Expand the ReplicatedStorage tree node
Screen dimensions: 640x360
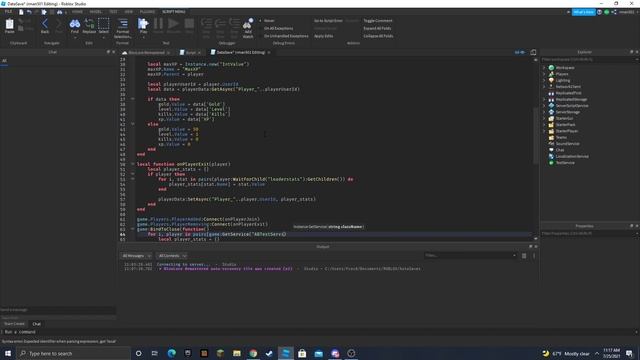544,99
